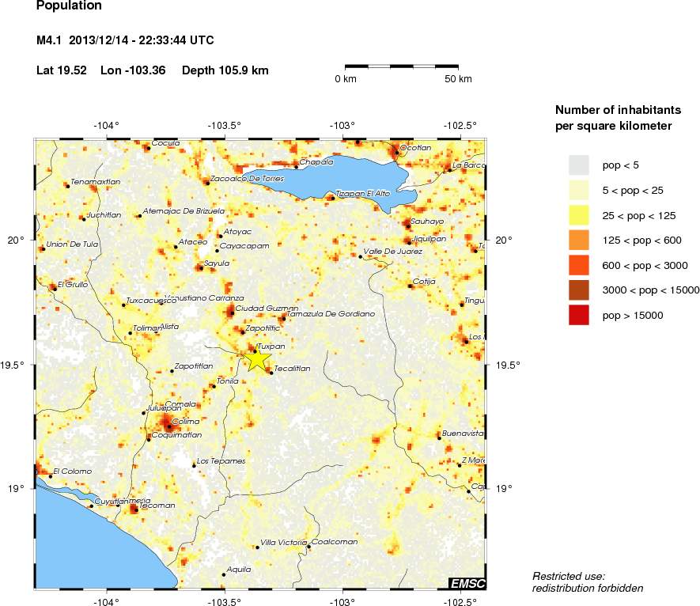This screenshot has width=700, height=606.
Task: Select the Los Tepames city marker dot
Action: [194, 465]
